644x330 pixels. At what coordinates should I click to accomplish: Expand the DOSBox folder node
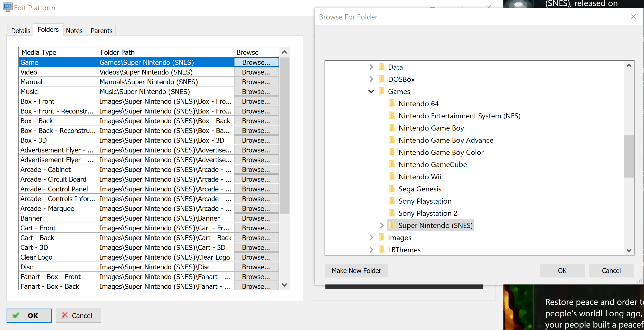click(371, 79)
